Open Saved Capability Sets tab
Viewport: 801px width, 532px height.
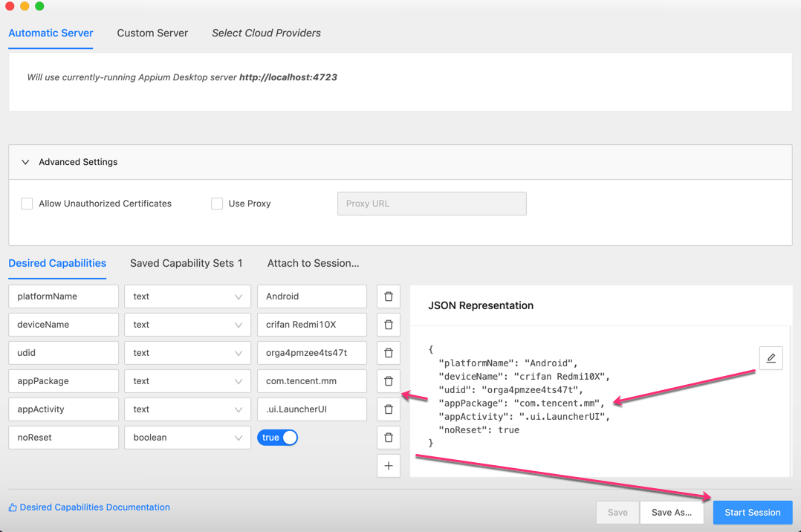point(186,263)
